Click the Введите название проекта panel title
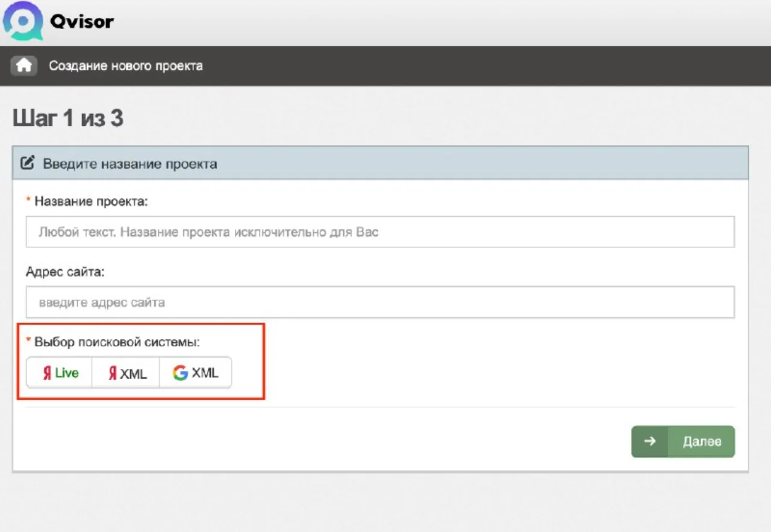 pos(130,164)
